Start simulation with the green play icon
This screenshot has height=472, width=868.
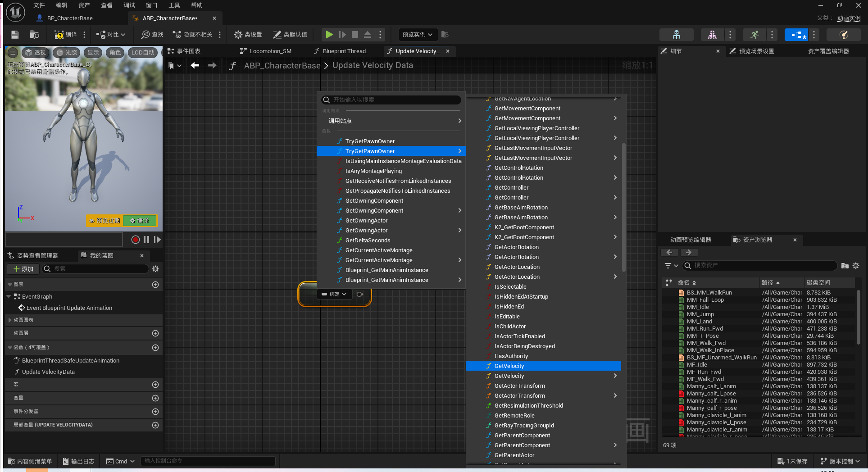(329, 35)
